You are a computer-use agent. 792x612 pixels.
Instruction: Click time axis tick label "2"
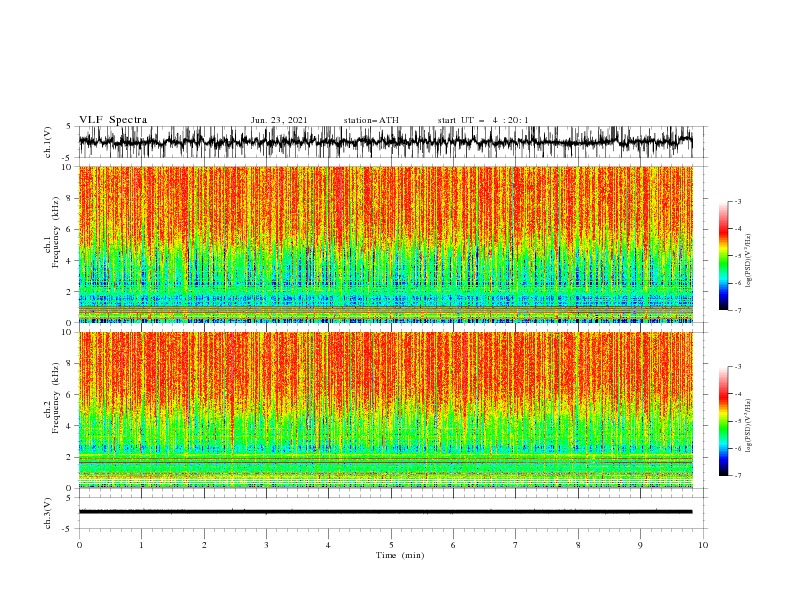204,545
